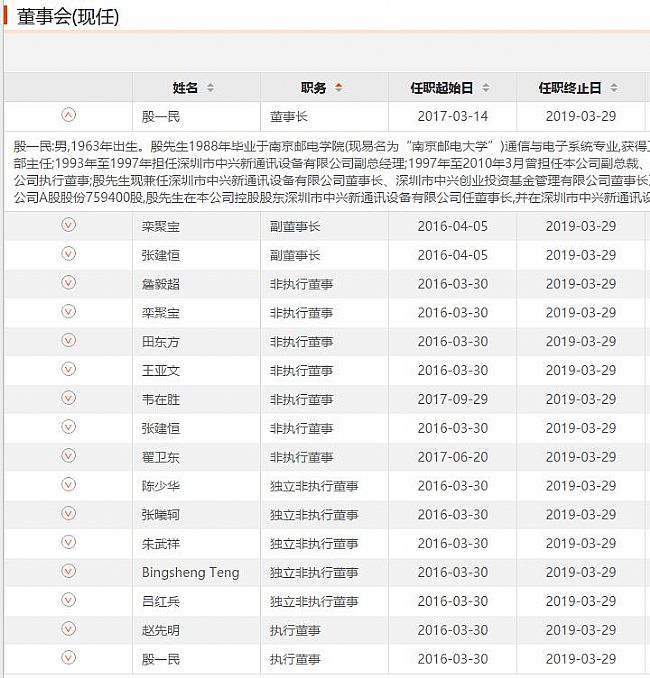Expand the 詹毅超 row details
Viewport: 650px width, 678px height.
pyautogui.click(x=68, y=283)
